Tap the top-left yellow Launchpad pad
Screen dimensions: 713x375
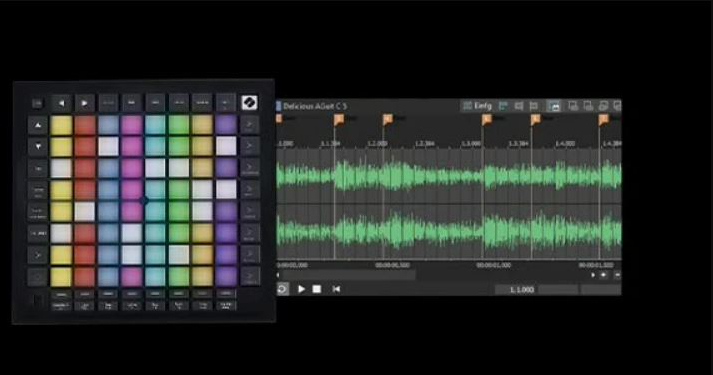(61, 125)
